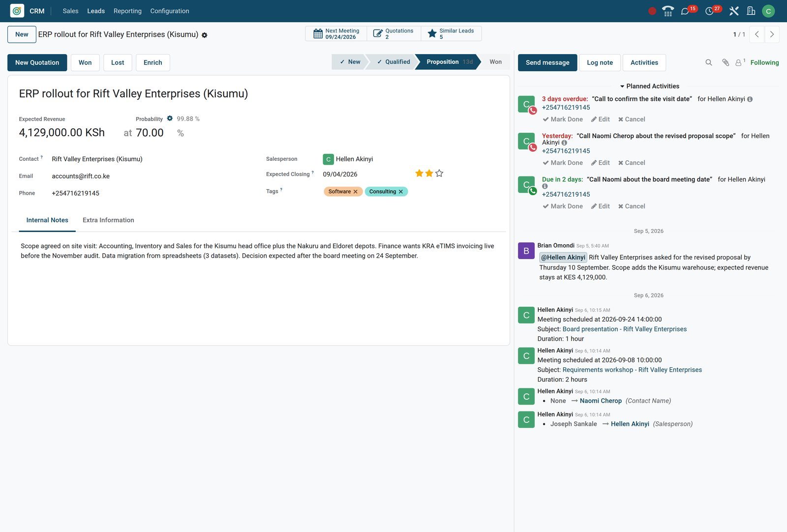Open the VoIP phone dialer icon
This screenshot has width=787, height=532.
pyautogui.click(x=668, y=11)
